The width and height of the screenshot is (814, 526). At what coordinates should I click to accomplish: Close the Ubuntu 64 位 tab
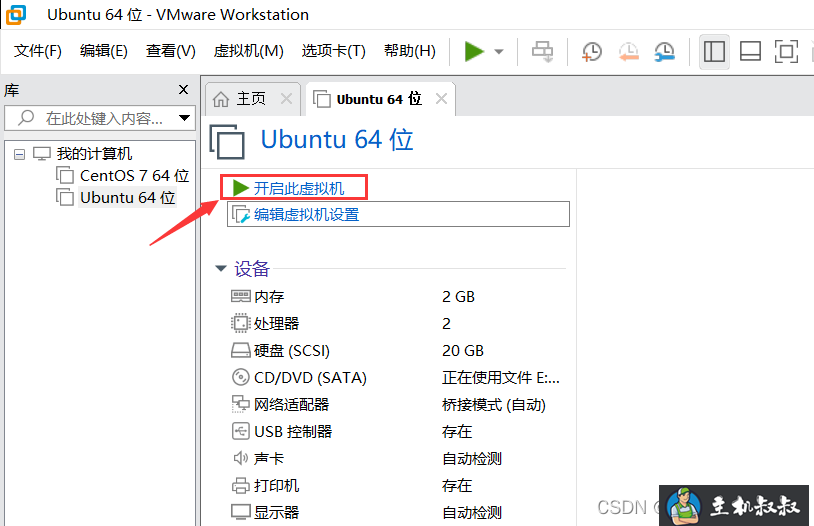pyautogui.click(x=441, y=98)
